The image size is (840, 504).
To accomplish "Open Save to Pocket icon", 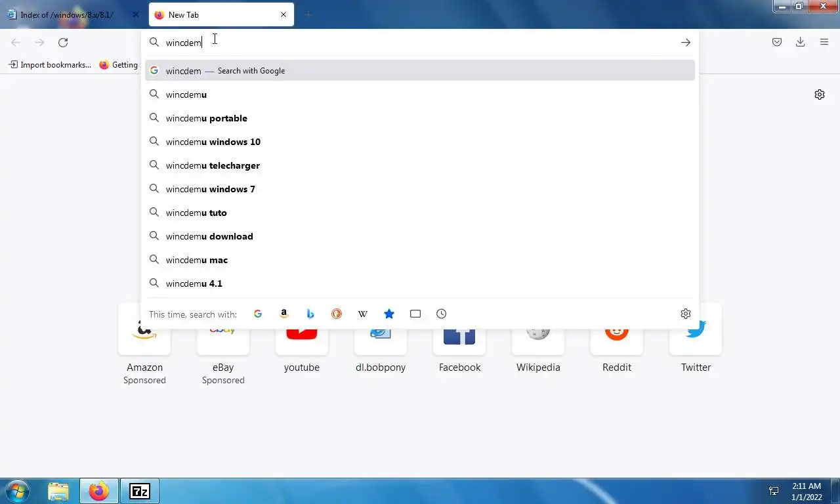I will [777, 42].
